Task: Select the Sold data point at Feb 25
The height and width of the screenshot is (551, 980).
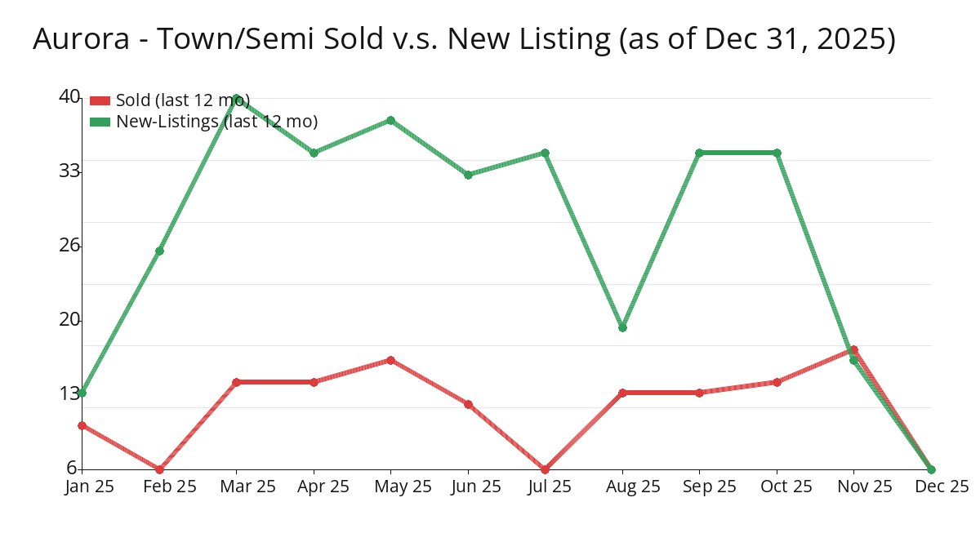Action: click(x=159, y=469)
